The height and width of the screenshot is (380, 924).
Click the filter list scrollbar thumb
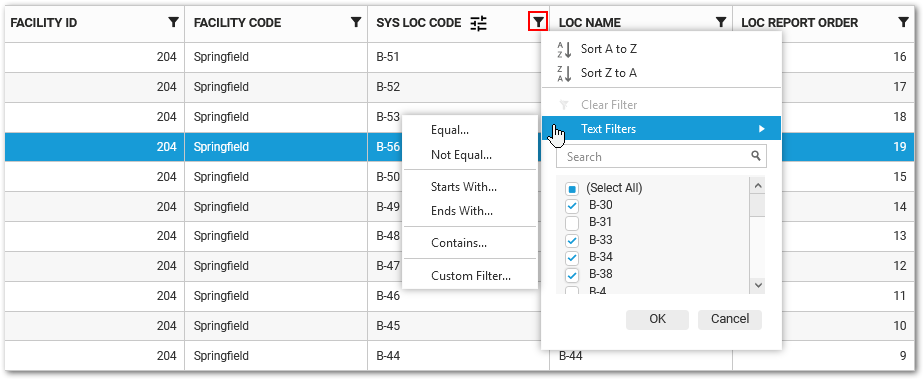coord(758,205)
